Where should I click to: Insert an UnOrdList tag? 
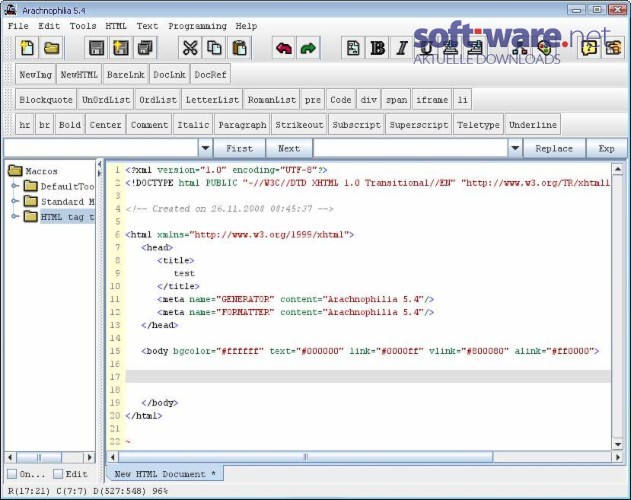pos(106,99)
